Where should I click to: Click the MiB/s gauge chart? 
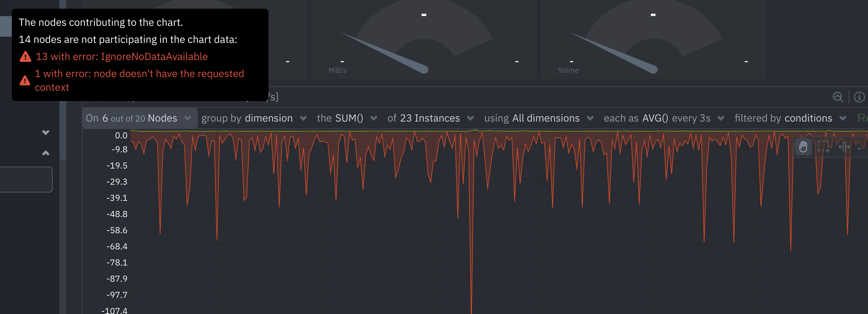[x=423, y=40]
